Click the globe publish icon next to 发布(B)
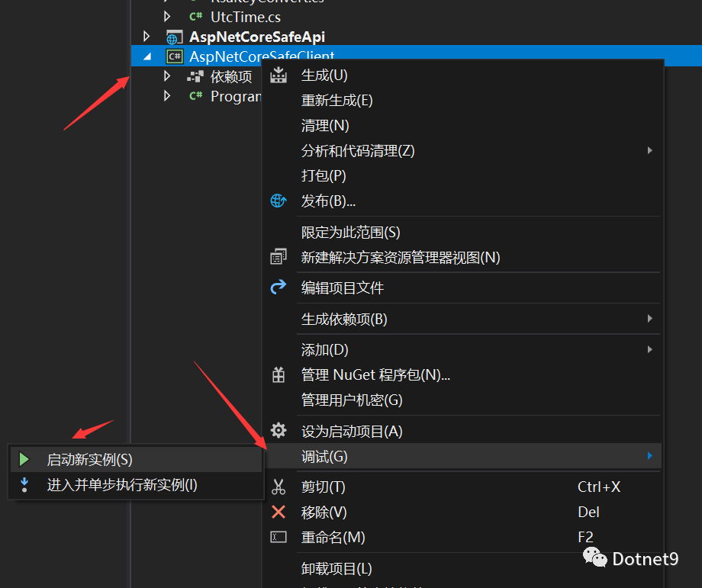This screenshot has height=588, width=702. (279, 201)
